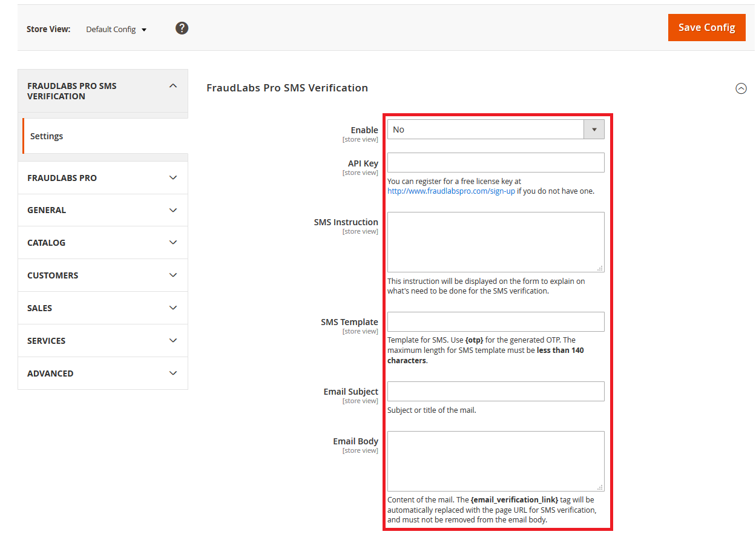Click the SMS Instruction text area
The width and height of the screenshot is (756, 543).
coord(496,242)
